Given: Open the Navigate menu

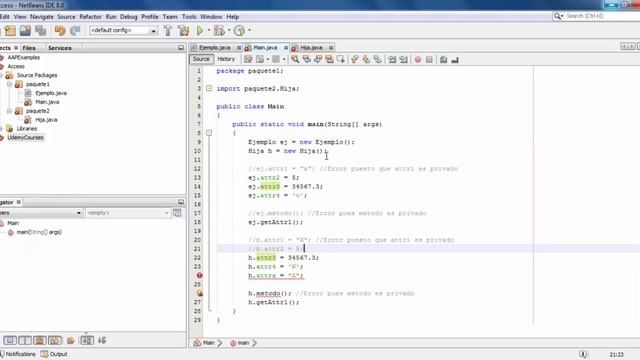Looking at the screenshot, I should click(42, 17).
